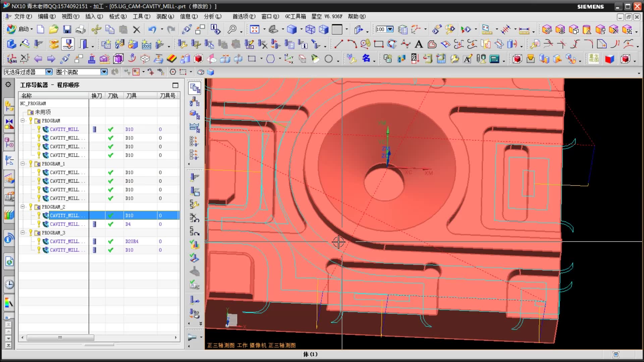Open the 整个装配 scope dropdown
The height and width of the screenshot is (362, 644).
tap(104, 72)
